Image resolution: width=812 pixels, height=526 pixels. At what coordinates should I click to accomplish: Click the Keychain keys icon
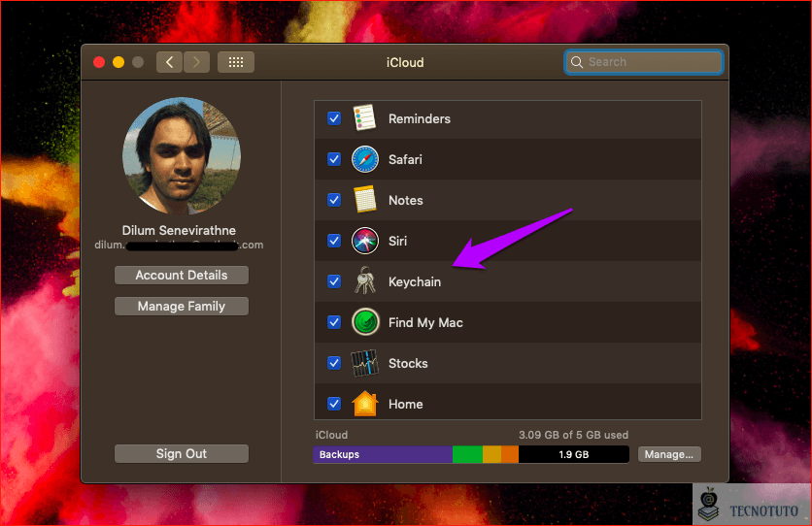pyautogui.click(x=364, y=280)
